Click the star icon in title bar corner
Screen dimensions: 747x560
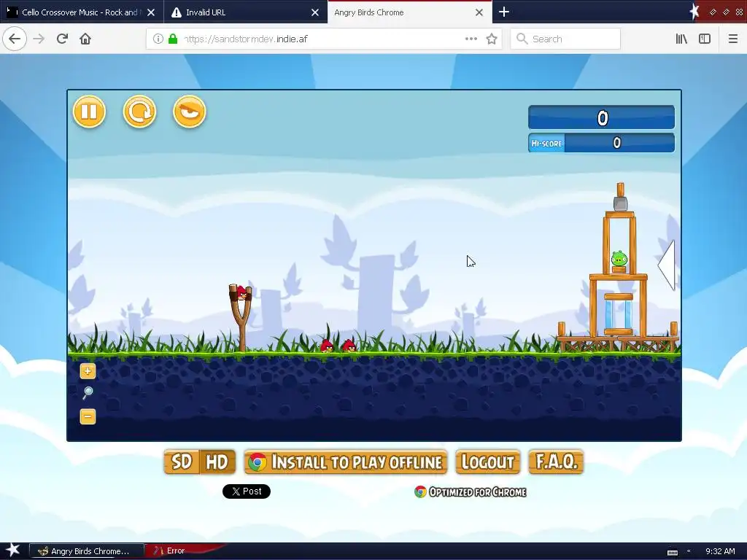(694, 12)
